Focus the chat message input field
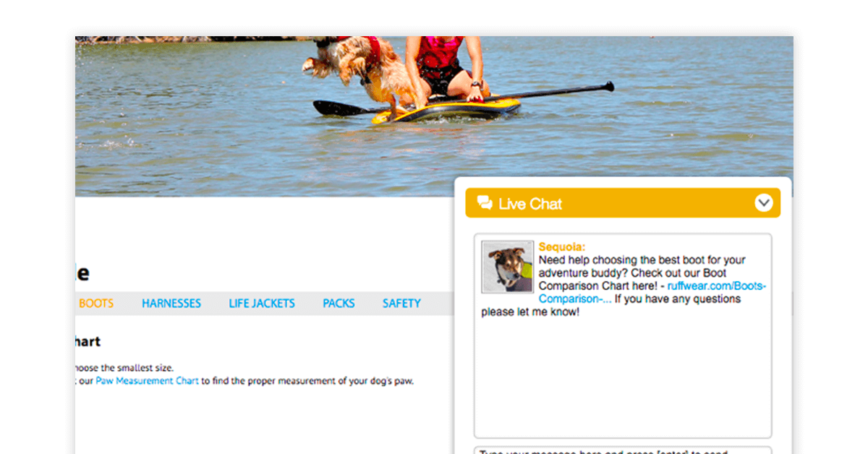868x454 pixels. [623, 450]
